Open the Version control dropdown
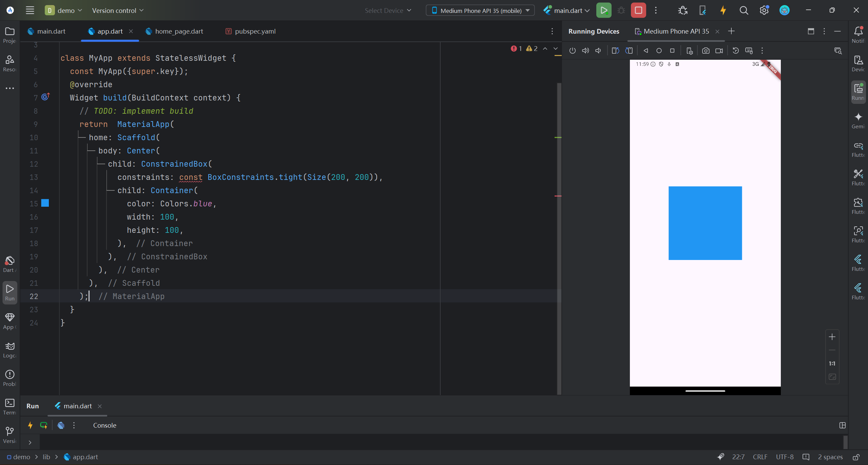 tap(118, 11)
